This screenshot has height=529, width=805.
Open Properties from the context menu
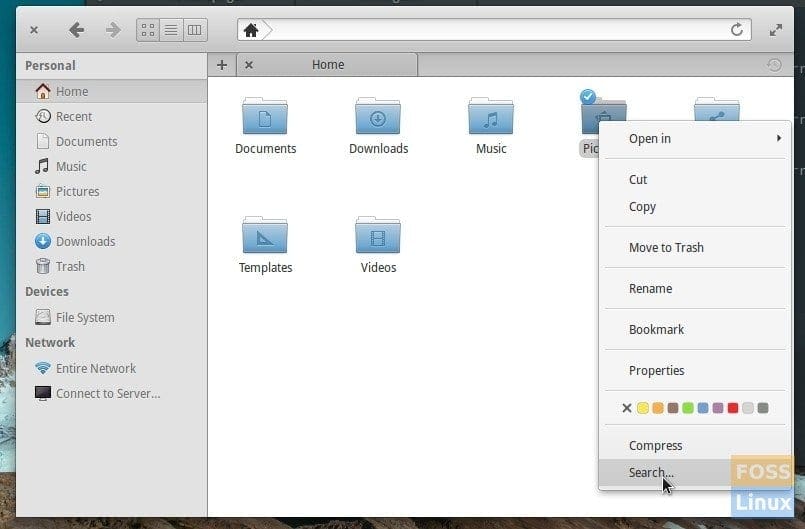click(x=695, y=371)
